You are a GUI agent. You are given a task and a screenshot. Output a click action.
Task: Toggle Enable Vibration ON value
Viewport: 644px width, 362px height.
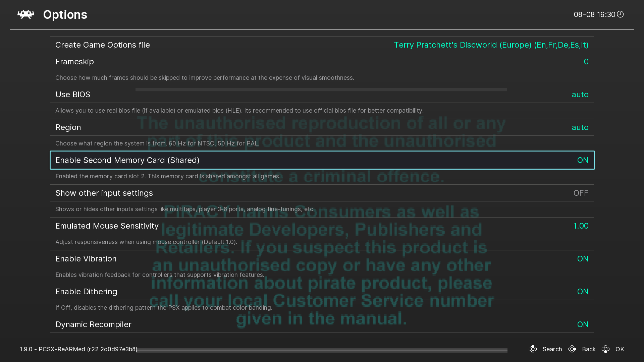coord(583,259)
